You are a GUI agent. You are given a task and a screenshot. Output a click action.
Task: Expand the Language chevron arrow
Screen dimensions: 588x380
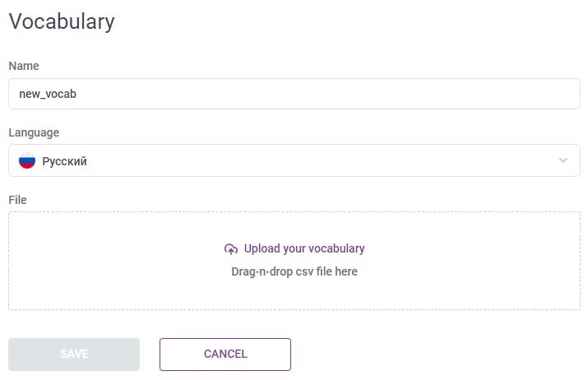pos(563,160)
